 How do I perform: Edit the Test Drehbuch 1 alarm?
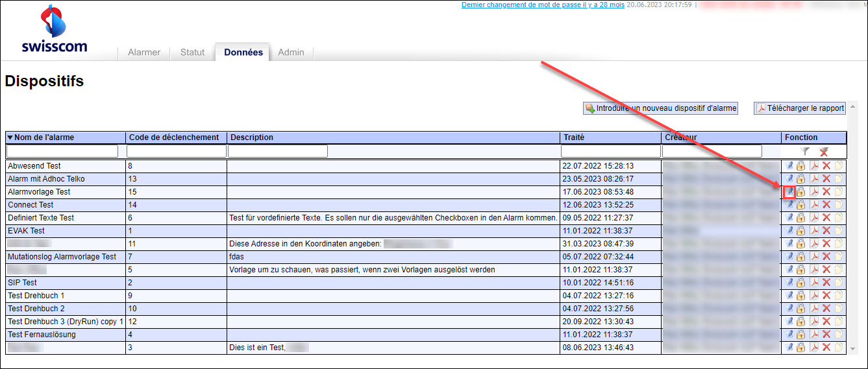(789, 296)
